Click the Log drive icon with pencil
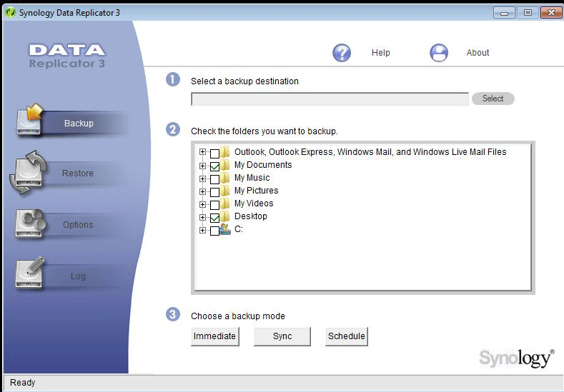 click(29, 273)
